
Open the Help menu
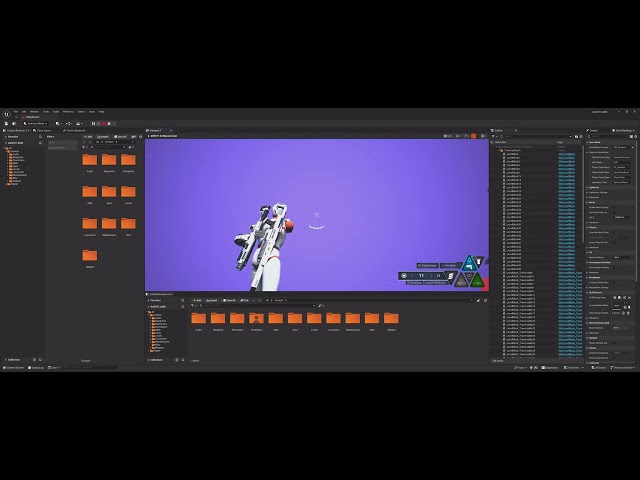[x=101, y=111]
